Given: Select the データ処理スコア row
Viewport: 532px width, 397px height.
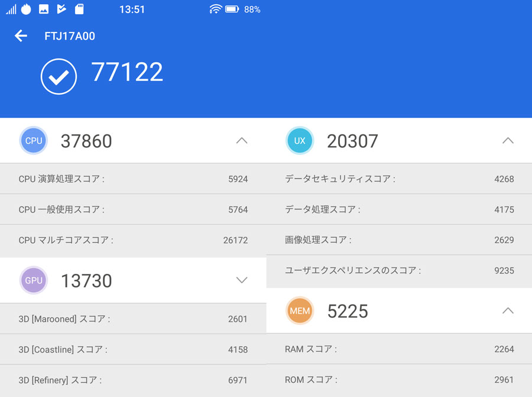Looking at the screenshot, I should (x=400, y=209).
